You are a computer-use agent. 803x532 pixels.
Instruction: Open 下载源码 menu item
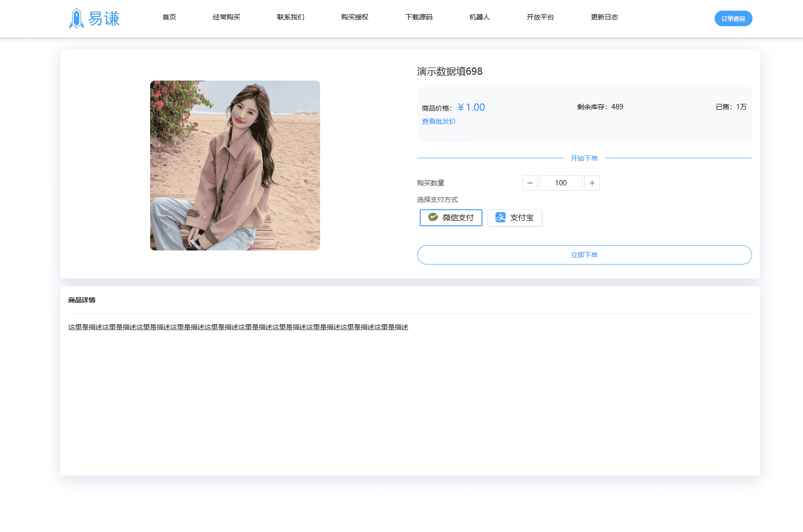(x=419, y=17)
